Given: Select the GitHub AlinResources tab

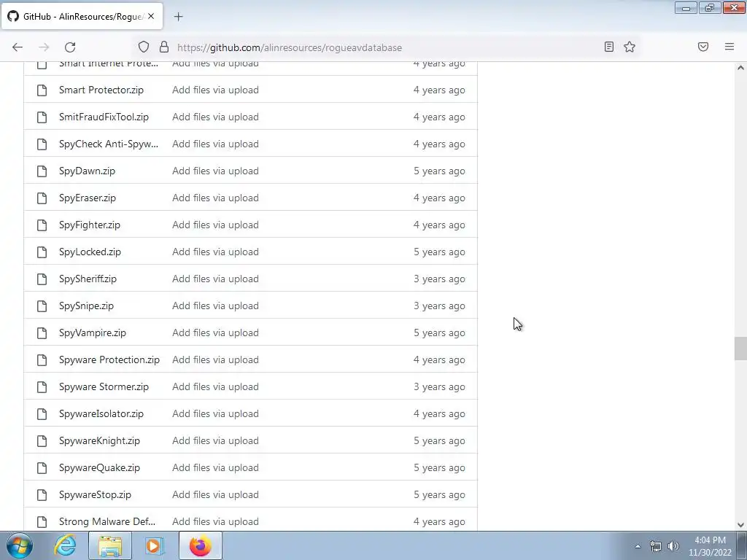Looking at the screenshot, I should click(82, 16).
